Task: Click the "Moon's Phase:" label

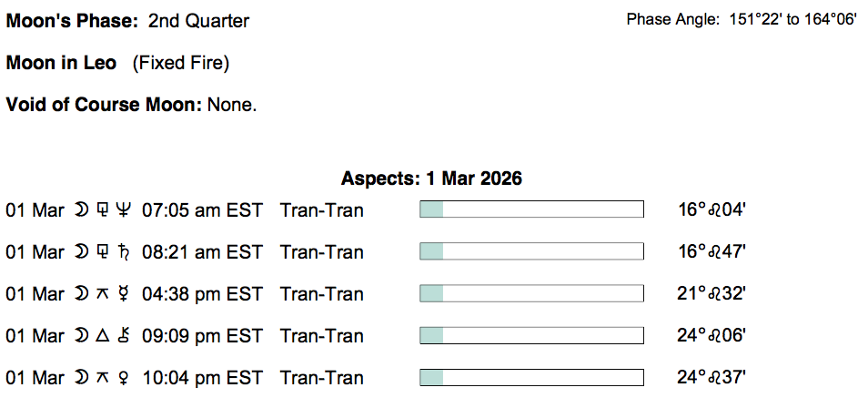Action: [73, 21]
